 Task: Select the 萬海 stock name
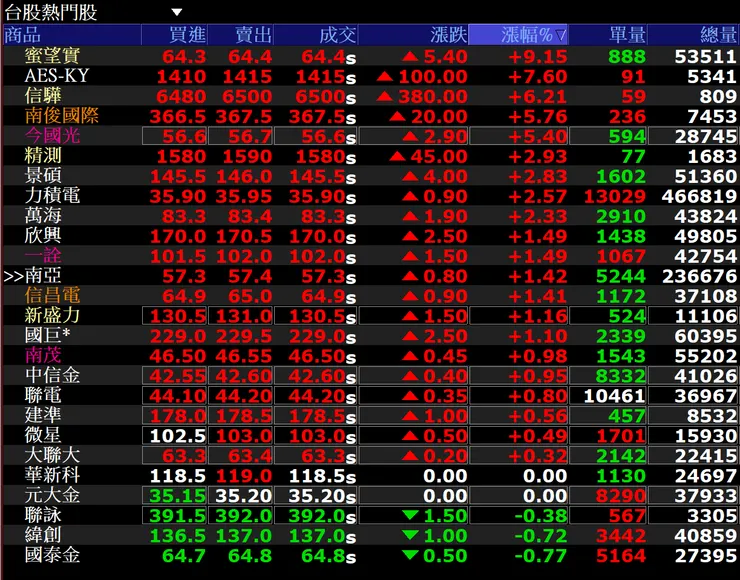(x=43, y=215)
